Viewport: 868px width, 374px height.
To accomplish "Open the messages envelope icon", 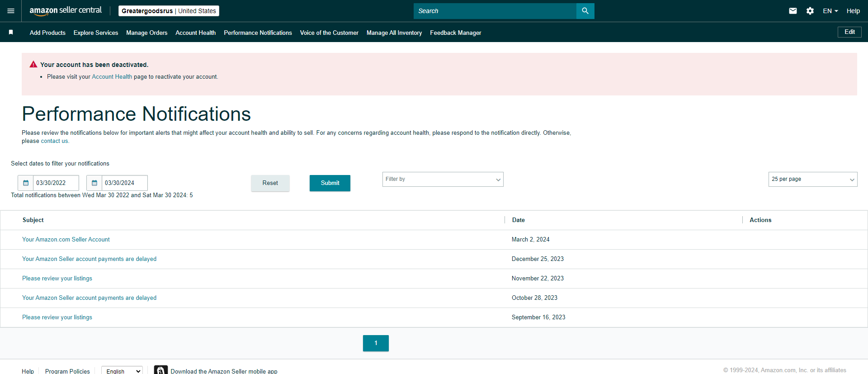I will click(x=793, y=11).
